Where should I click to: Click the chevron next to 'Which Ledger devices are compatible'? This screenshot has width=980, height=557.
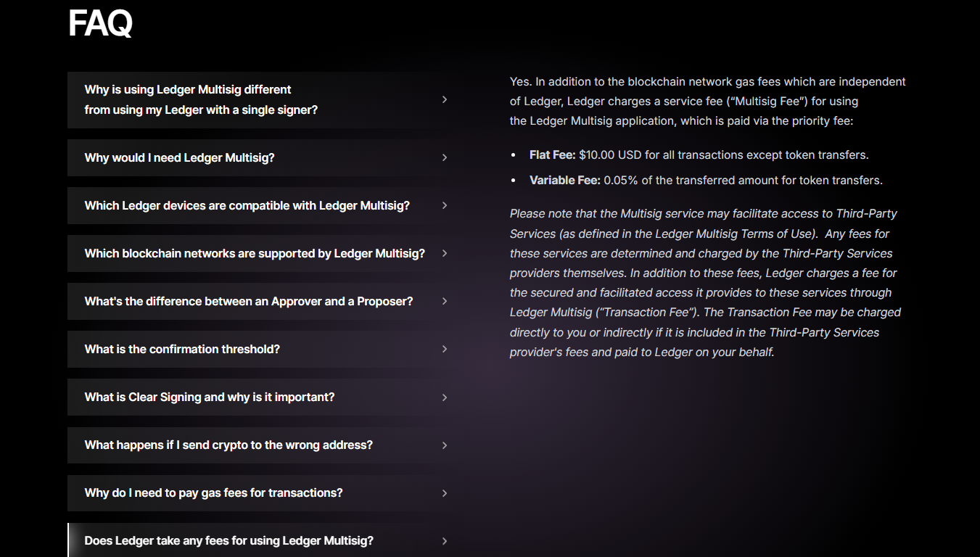click(x=444, y=205)
